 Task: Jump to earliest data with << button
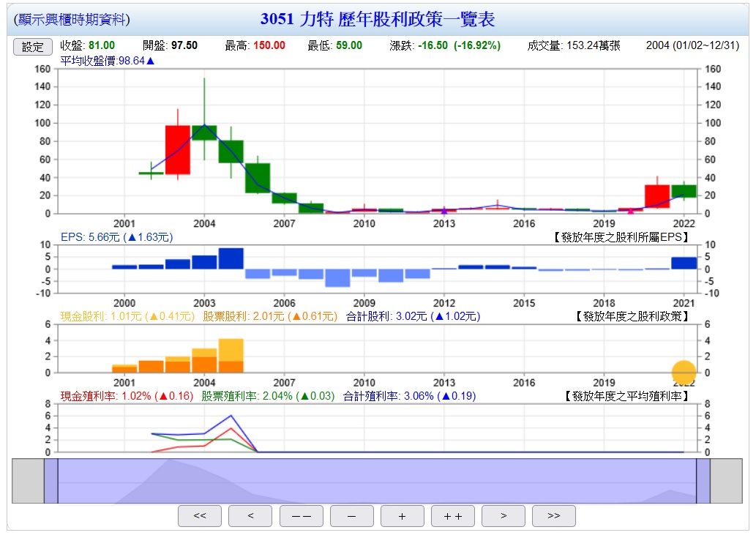pyautogui.click(x=200, y=516)
